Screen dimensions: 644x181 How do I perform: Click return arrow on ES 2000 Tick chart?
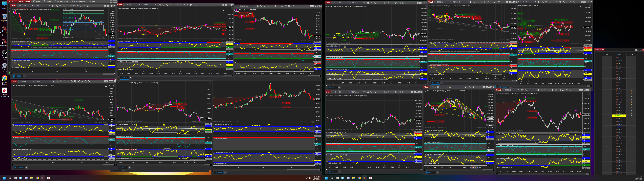(224, 10)
